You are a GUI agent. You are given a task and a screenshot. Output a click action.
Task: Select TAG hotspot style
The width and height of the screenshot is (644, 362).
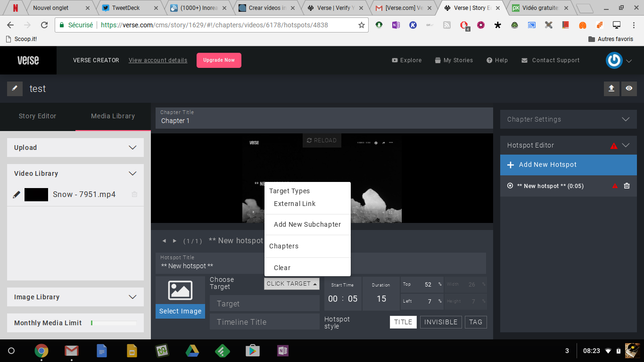[476, 322]
